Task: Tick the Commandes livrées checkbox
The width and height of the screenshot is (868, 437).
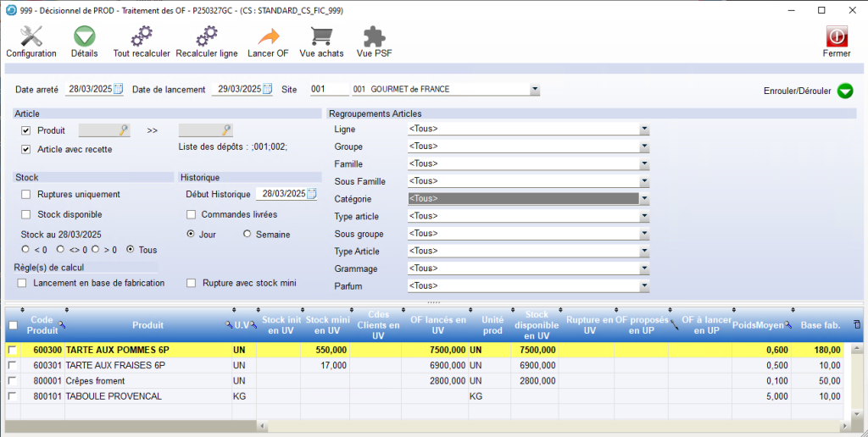Action: [x=192, y=214]
